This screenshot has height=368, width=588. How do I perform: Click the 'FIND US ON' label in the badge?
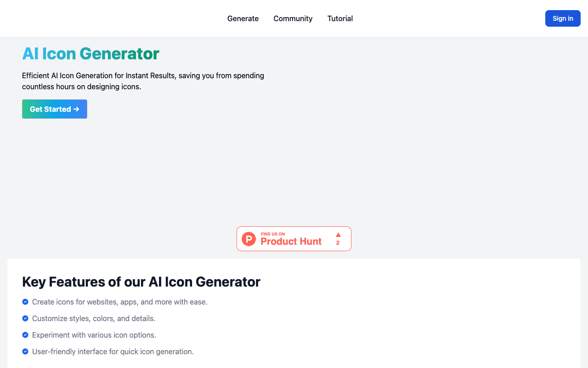click(273, 234)
